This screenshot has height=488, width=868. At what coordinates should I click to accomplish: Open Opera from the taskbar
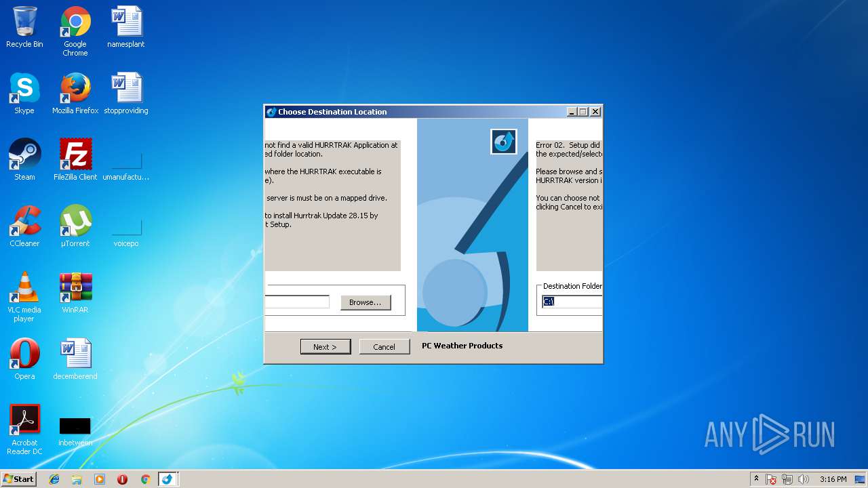tap(123, 479)
